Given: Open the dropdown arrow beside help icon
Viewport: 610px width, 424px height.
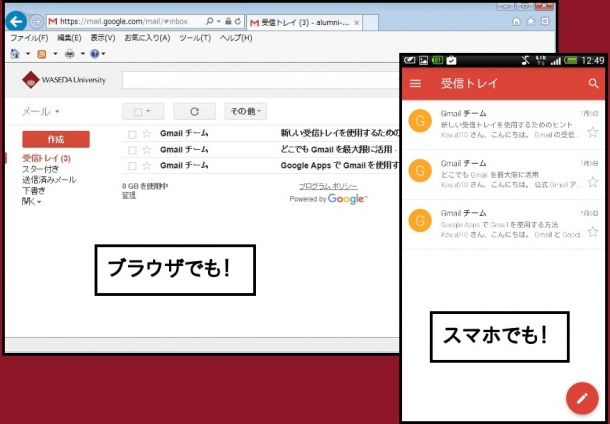Looking at the screenshot, I should pos(103,54).
